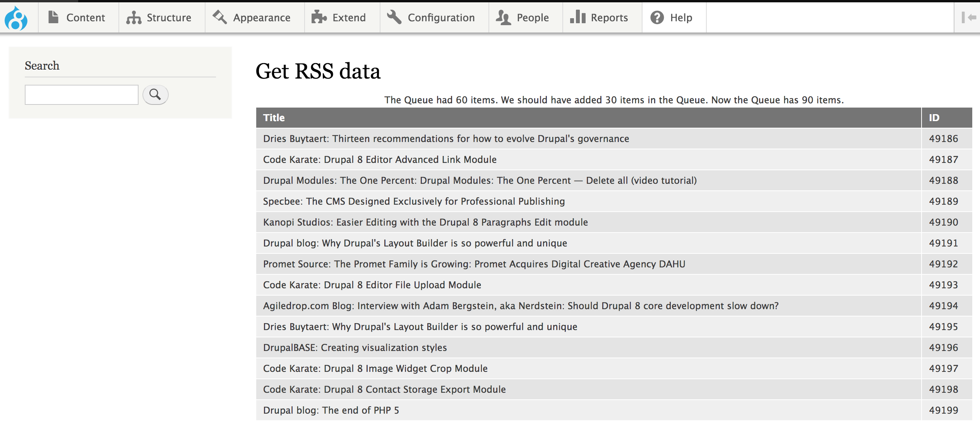
Task: Click the ID column header
Action: (x=934, y=118)
